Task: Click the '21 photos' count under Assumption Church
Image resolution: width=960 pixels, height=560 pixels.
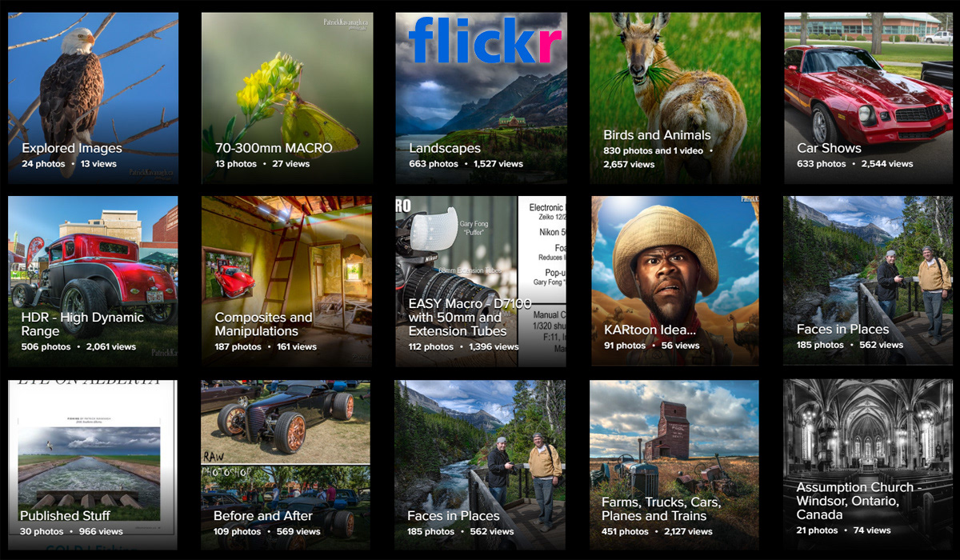Action: click(x=818, y=530)
